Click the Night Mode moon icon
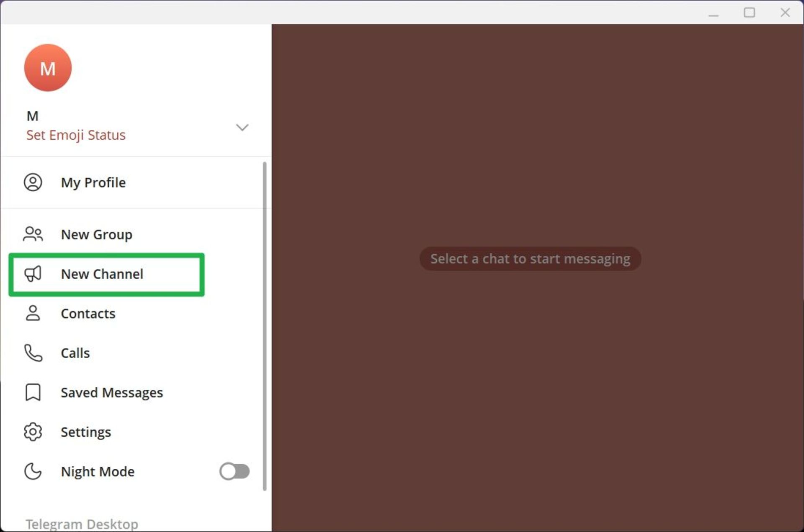Screen dimensions: 804x532 pyautogui.click(x=33, y=471)
